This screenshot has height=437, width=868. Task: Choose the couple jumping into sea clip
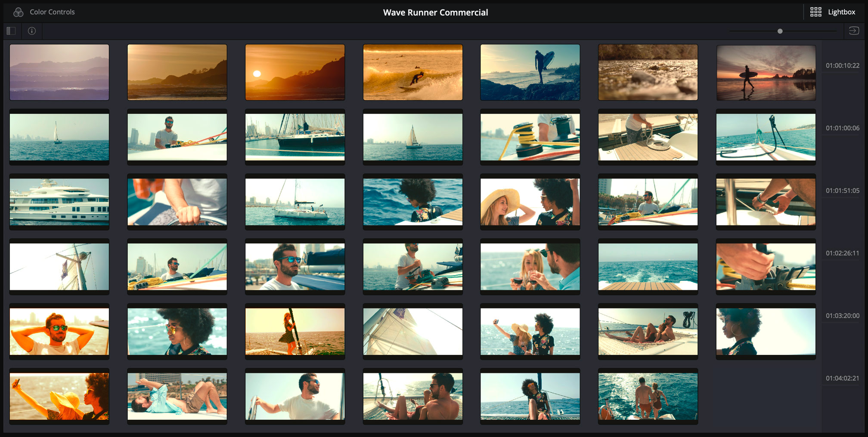(x=648, y=396)
